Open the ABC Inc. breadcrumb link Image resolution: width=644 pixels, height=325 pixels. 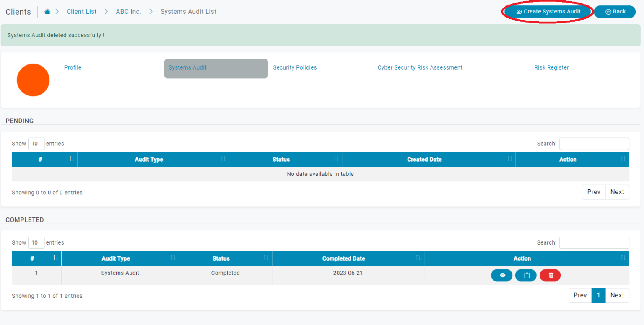click(x=128, y=11)
